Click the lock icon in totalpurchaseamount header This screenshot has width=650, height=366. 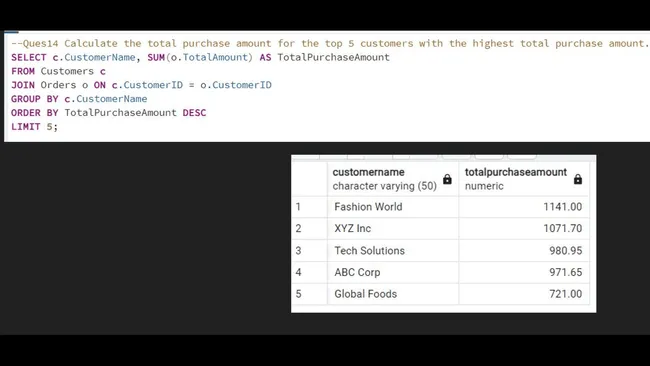(x=578, y=179)
